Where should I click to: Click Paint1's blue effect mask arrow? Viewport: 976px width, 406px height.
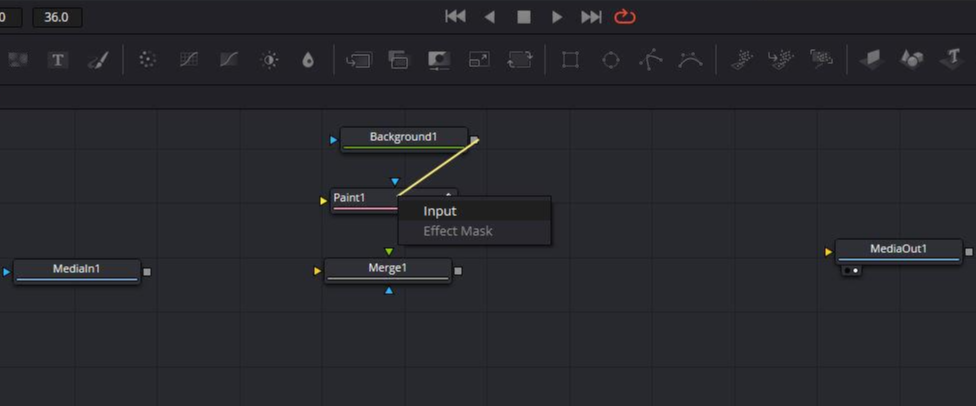pos(395,182)
